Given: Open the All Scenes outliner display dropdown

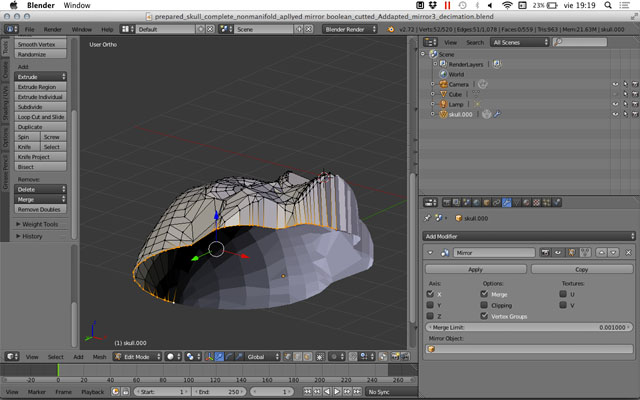Looking at the screenshot, I should (x=520, y=42).
